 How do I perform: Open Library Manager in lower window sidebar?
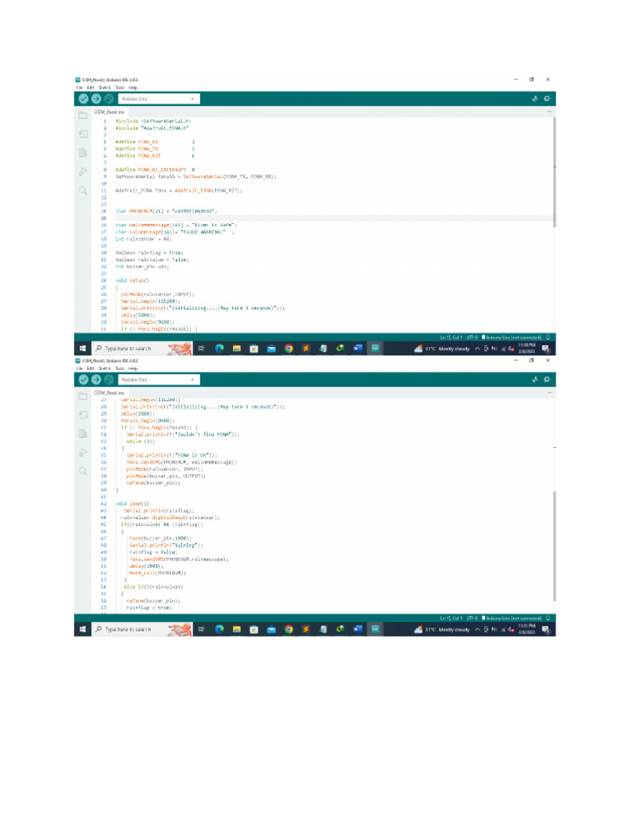pyautogui.click(x=83, y=433)
